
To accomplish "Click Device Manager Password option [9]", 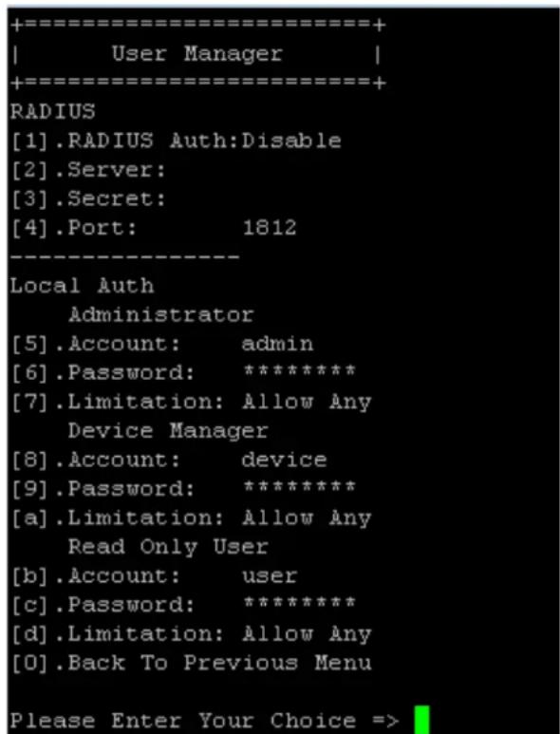I will 183,489.
